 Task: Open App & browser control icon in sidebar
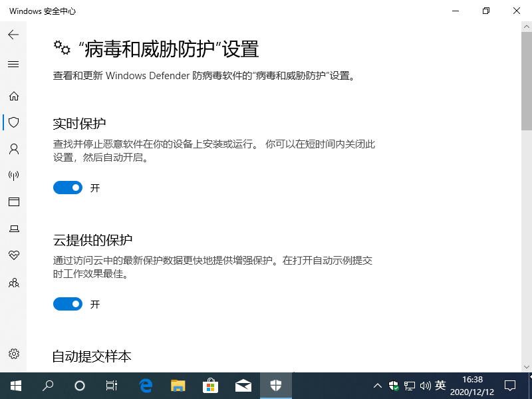click(14, 202)
